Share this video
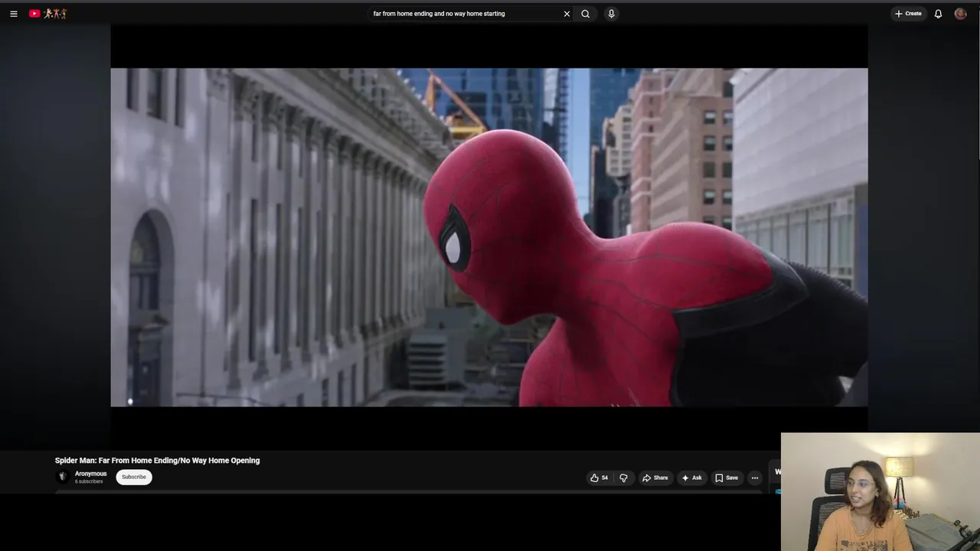Viewport: 980px width, 551px height. (x=655, y=478)
